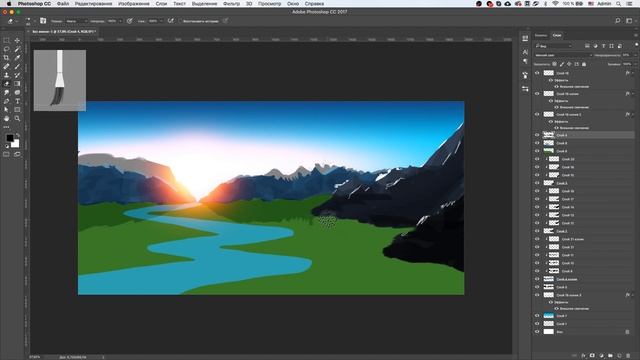Toggle Quick Mask mode icon
Viewport: 640px width, 360px height.
(x=7, y=154)
